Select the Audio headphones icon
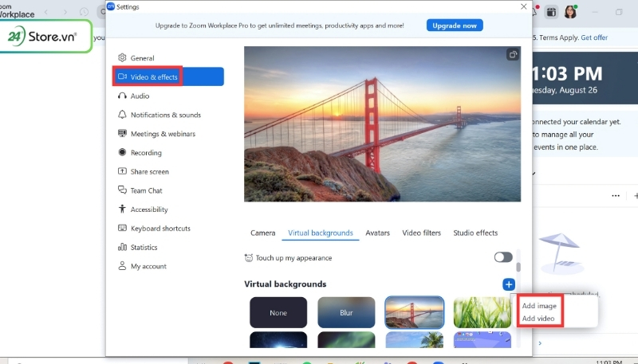 122,96
